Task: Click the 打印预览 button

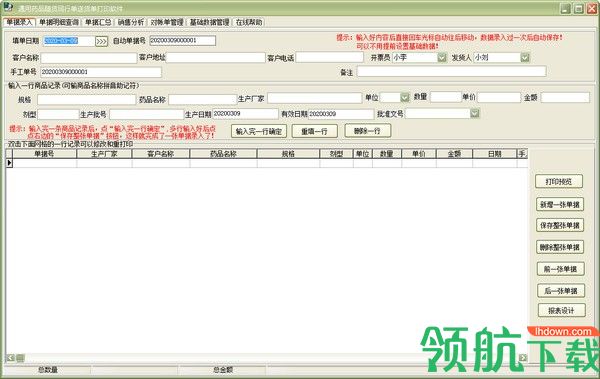Action: click(559, 181)
